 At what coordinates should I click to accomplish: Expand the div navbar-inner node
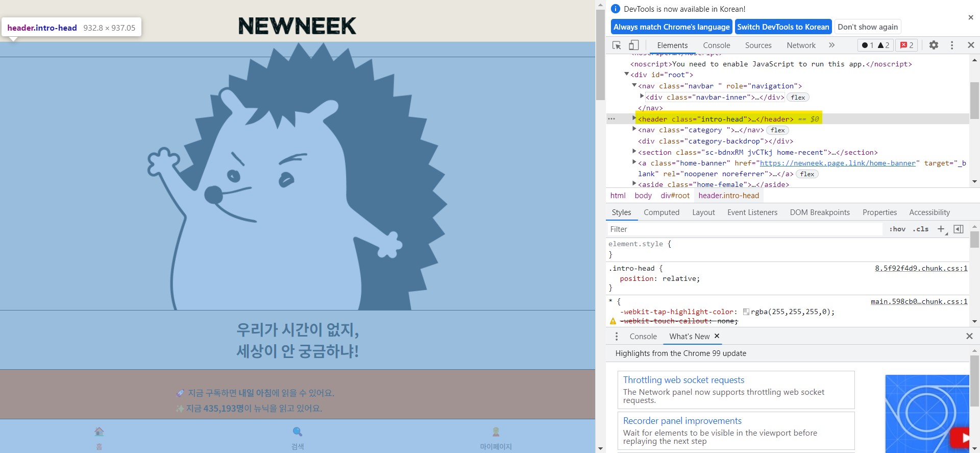point(642,96)
